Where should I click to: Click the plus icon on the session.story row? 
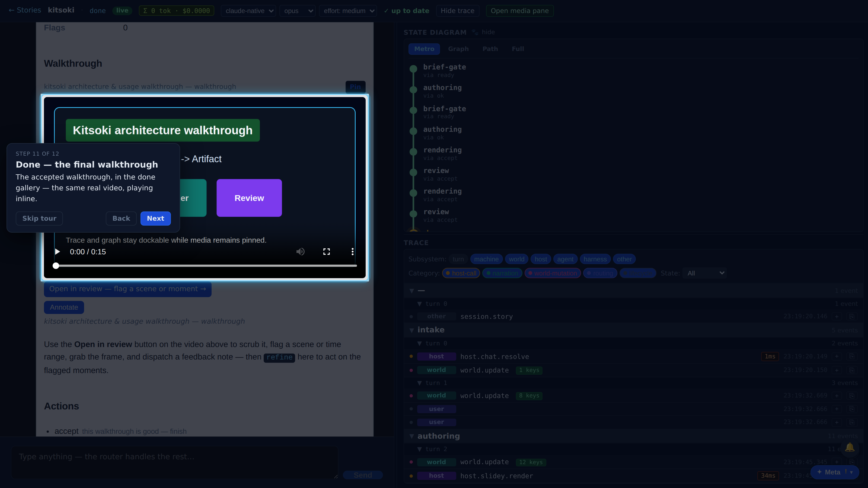[x=837, y=317]
